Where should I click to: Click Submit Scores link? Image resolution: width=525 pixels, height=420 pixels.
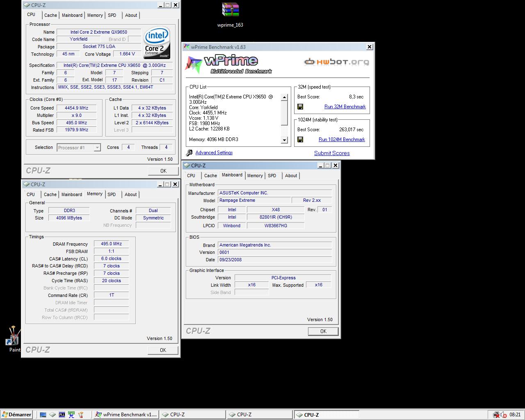pyautogui.click(x=332, y=153)
